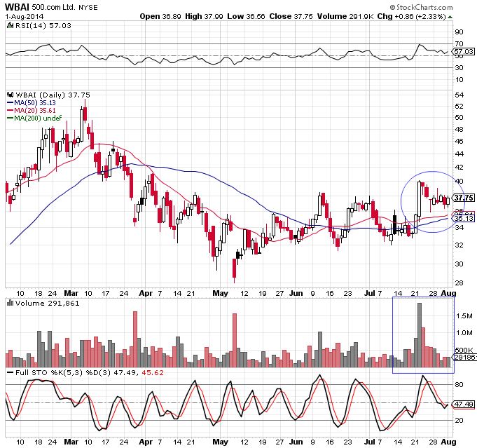Click the black line marker before Full STO
477x448 pixels.
(11, 372)
